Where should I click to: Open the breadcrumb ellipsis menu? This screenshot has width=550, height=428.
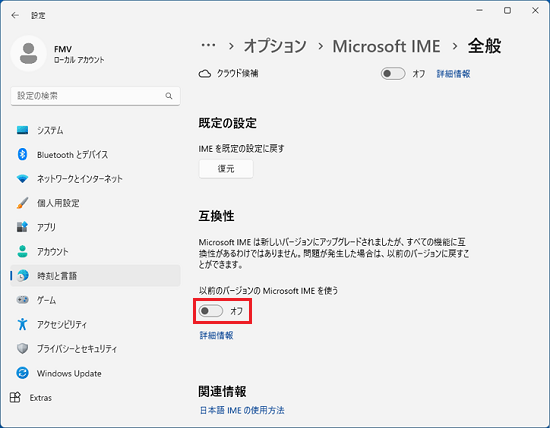pyautogui.click(x=208, y=45)
